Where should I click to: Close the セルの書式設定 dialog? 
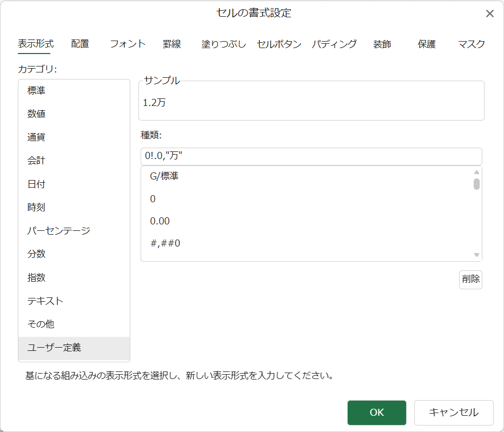click(x=489, y=14)
